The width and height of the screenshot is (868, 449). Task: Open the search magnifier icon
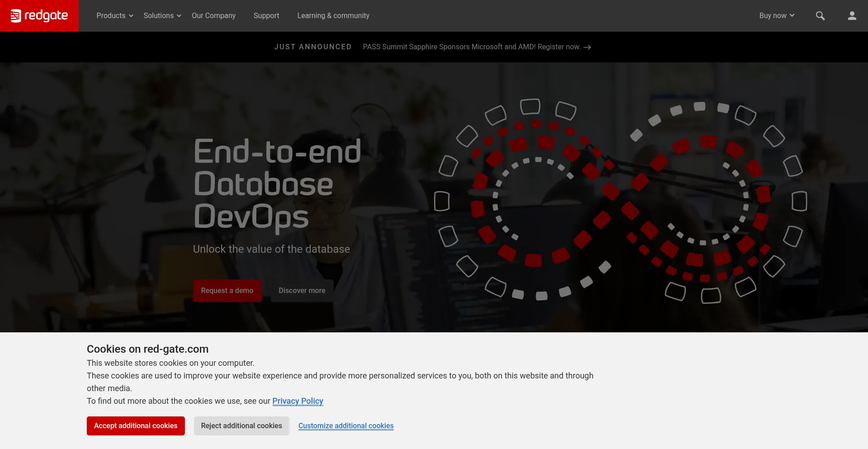[x=820, y=16]
